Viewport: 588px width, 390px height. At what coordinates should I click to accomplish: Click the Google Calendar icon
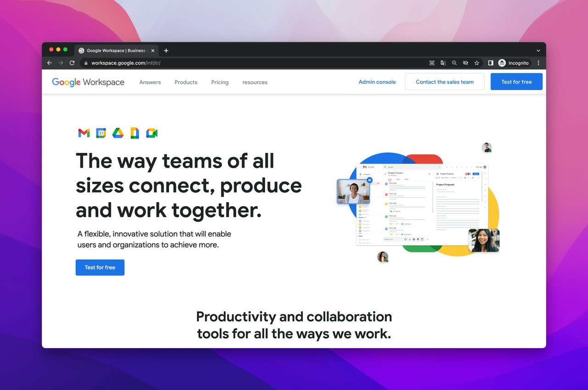tap(101, 133)
